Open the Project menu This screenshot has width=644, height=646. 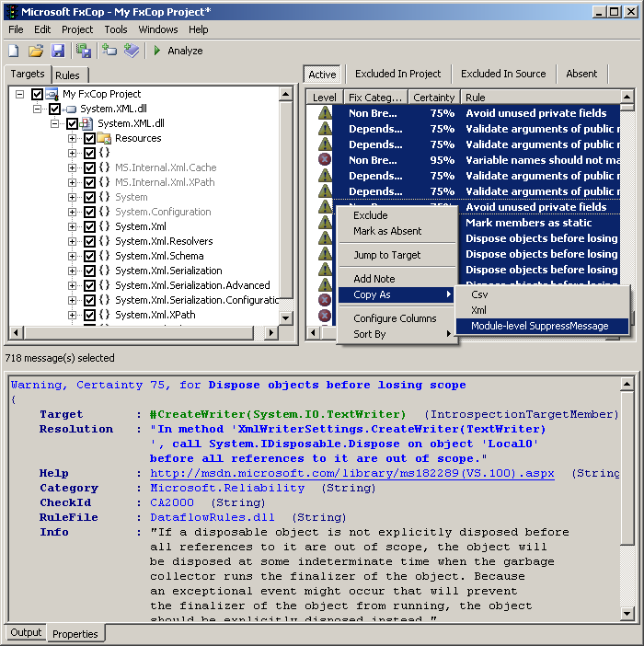click(77, 29)
